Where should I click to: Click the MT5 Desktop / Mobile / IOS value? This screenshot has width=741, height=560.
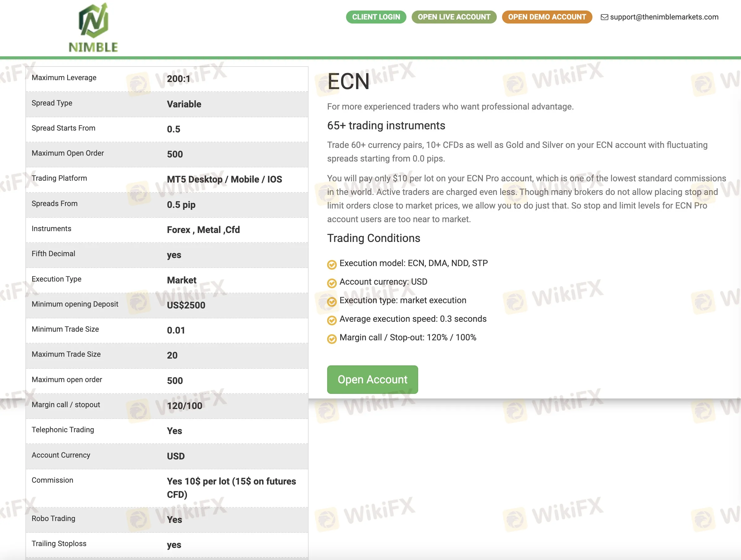224,179
